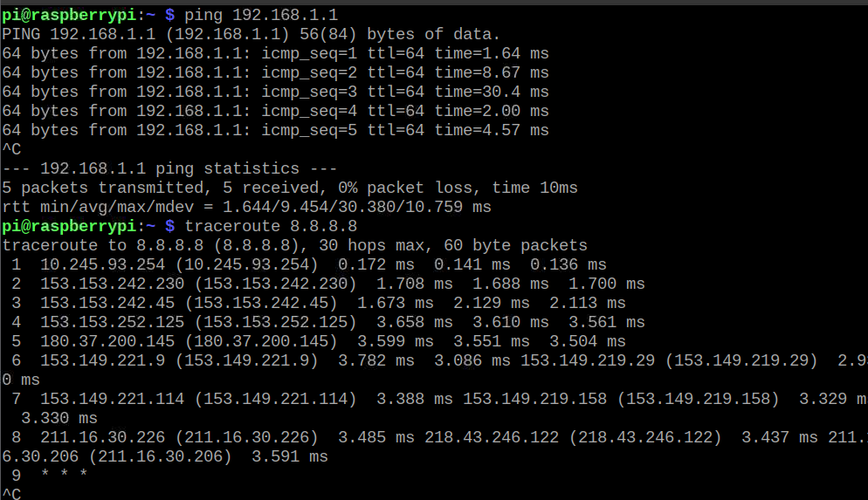Screen dimensions: 868x500
Task: Click the '--- 192.168.1.1 ping statistics ---' line
Action: pyautogui.click(x=169, y=168)
